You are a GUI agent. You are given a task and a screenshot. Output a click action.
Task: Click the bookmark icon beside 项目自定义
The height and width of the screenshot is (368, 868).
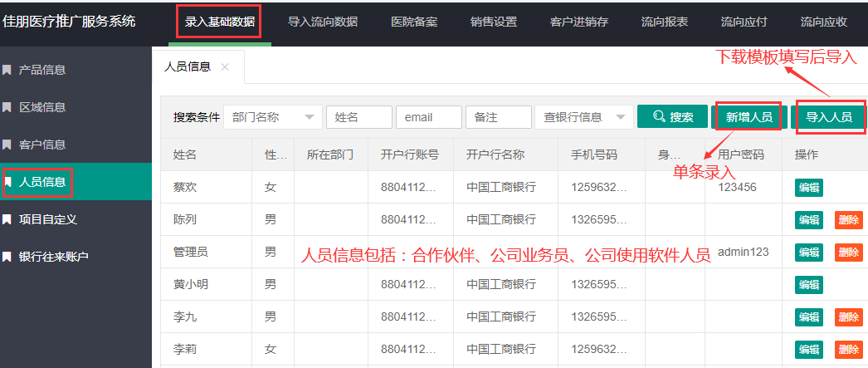pos(7,219)
